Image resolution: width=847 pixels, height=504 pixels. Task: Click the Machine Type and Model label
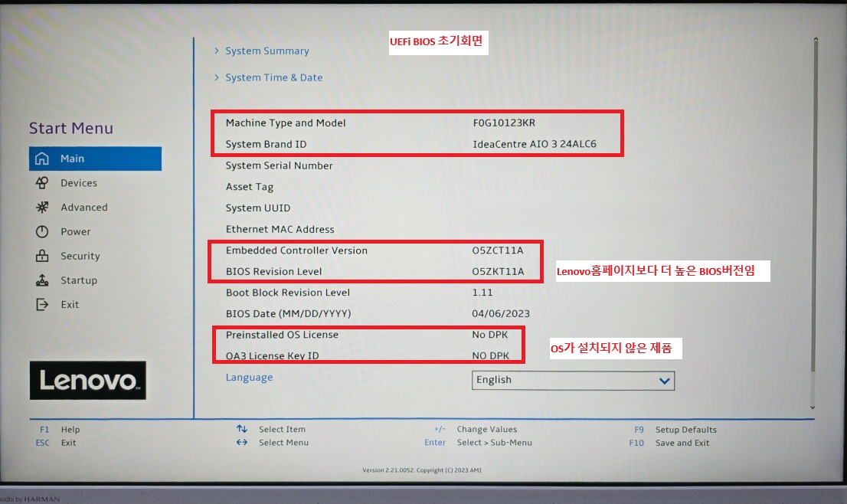click(x=286, y=123)
